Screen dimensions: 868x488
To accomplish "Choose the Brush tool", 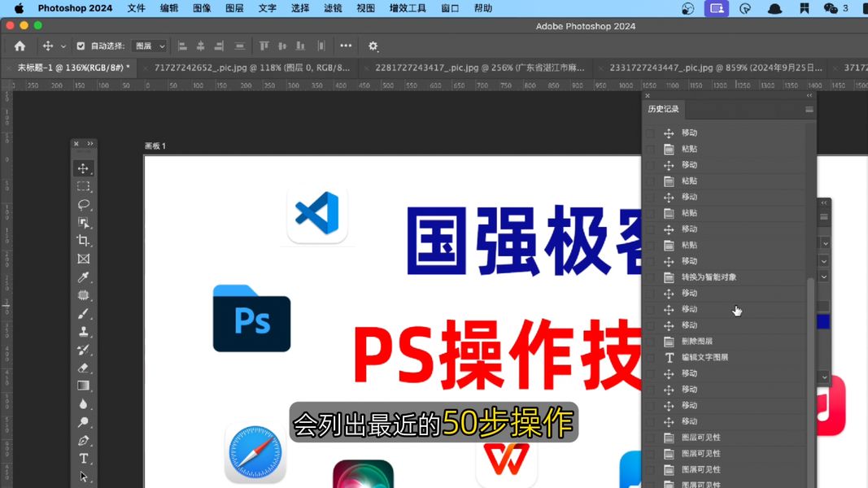I will (83, 314).
